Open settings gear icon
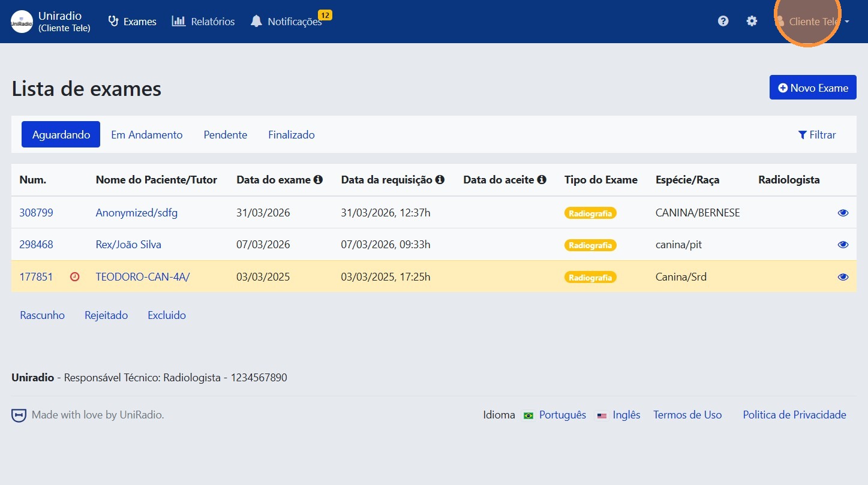868x485 pixels. point(752,21)
